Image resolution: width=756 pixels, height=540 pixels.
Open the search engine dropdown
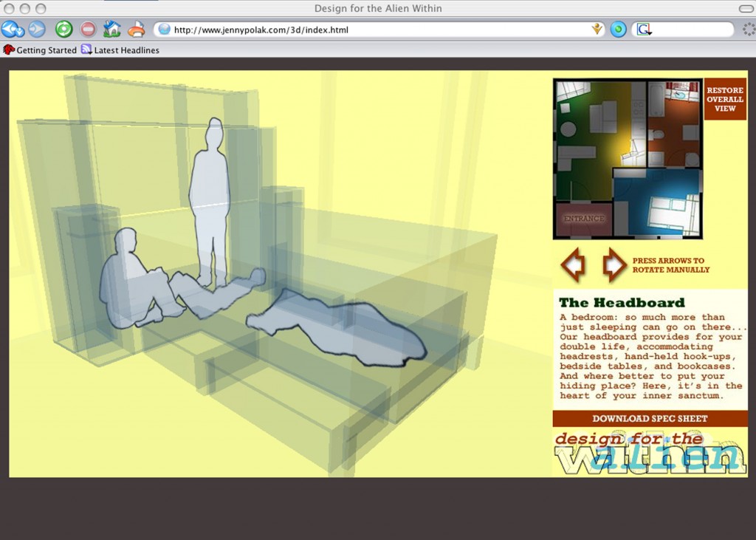644,30
